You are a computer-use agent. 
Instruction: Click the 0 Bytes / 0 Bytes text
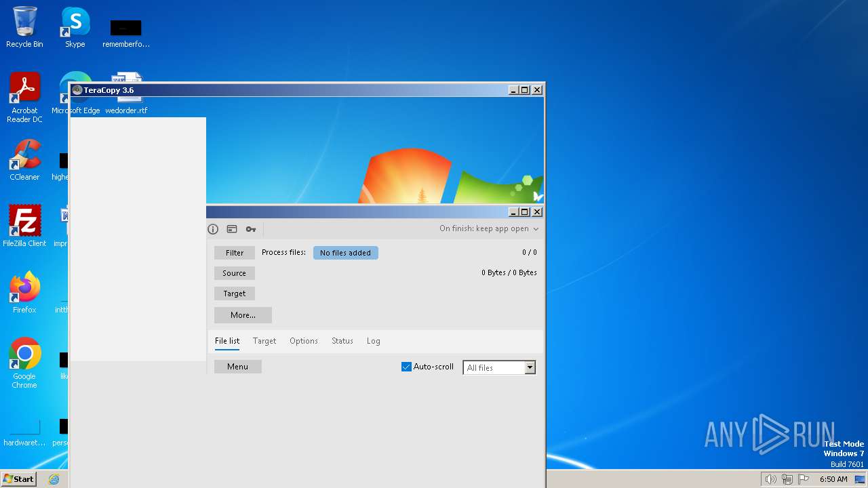(509, 272)
